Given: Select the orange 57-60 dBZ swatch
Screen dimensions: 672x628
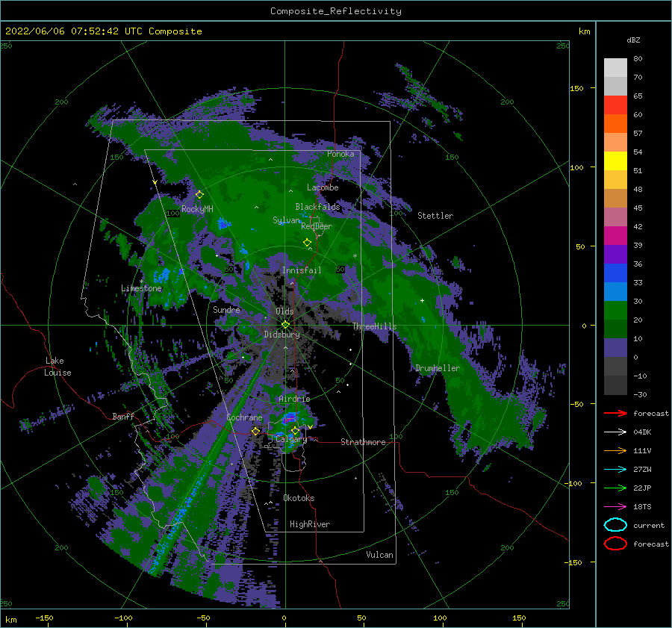Looking at the screenshot, I should click(615, 123).
